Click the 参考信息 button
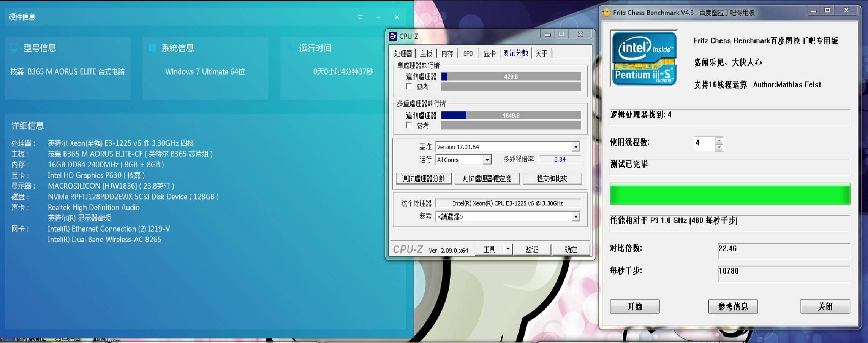Image resolution: width=868 pixels, height=343 pixels. coord(733,306)
